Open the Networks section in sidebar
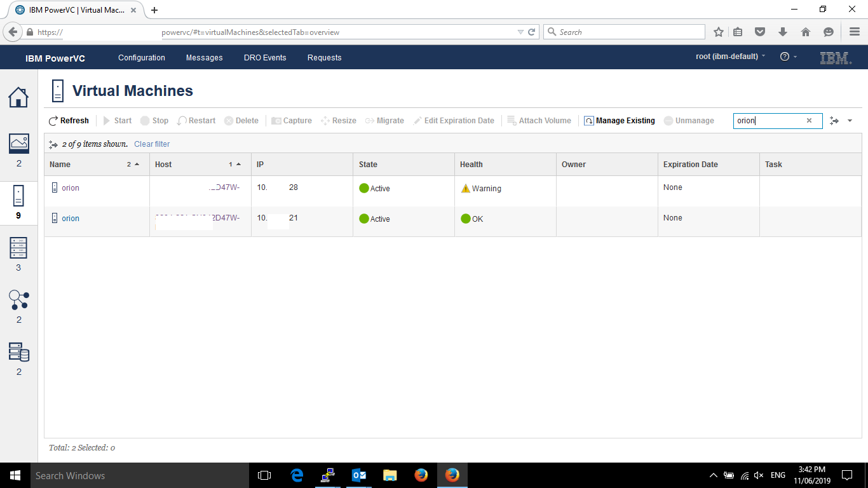 pos(18,300)
